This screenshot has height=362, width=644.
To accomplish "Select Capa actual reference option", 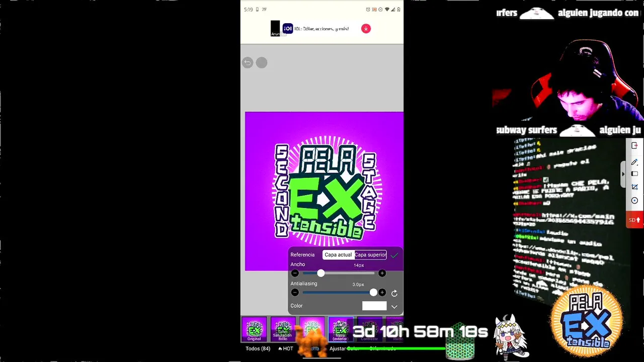I will point(338,255).
